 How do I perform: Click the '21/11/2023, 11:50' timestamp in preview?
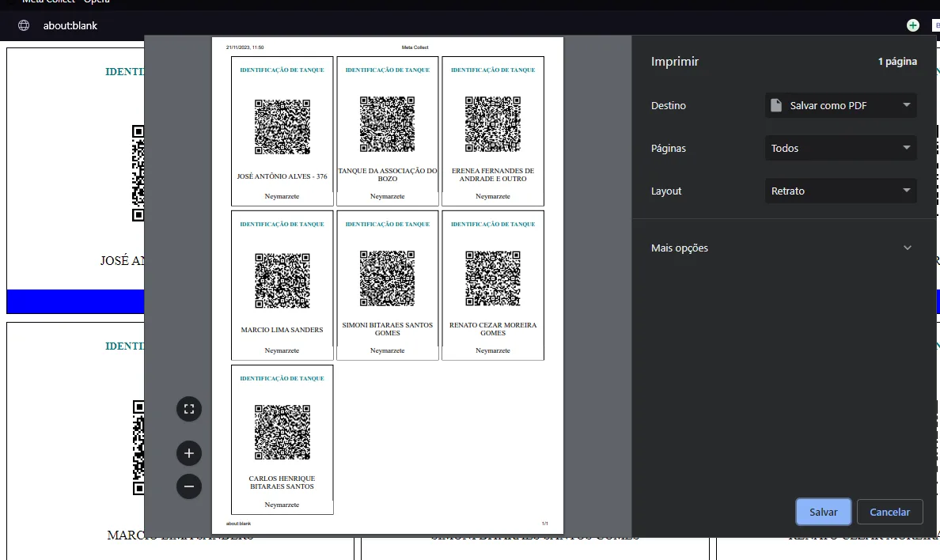[x=244, y=47]
